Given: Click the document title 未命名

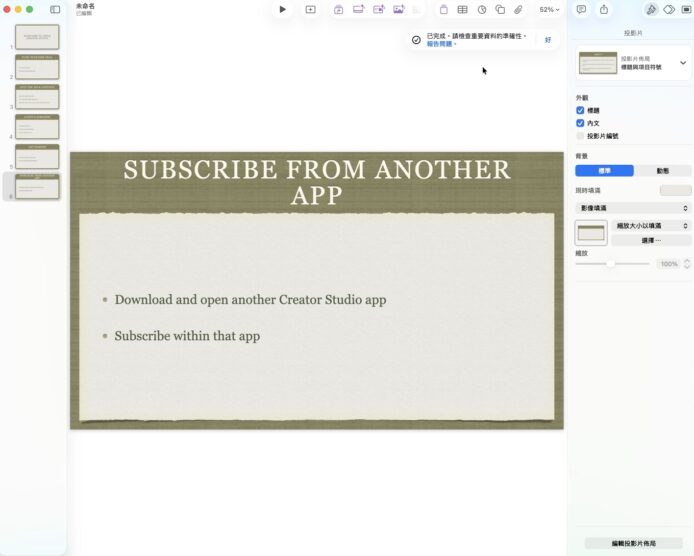Looking at the screenshot, I should [x=85, y=6].
